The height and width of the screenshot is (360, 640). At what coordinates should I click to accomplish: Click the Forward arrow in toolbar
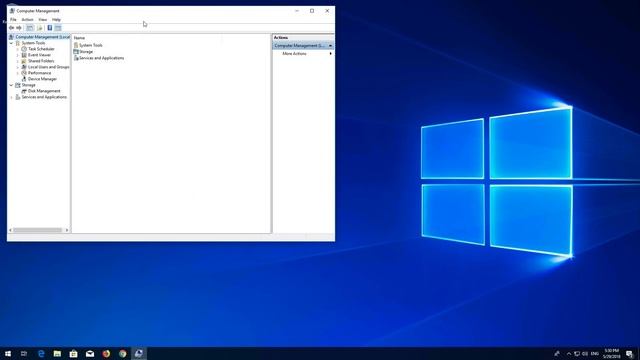pyautogui.click(x=19, y=28)
